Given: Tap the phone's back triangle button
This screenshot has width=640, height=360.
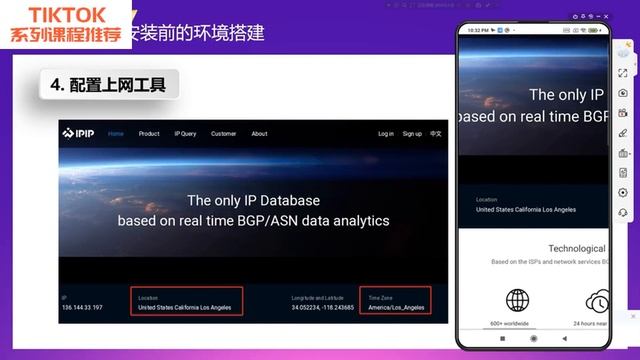Looking at the screenshot, I should click(564, 338).
